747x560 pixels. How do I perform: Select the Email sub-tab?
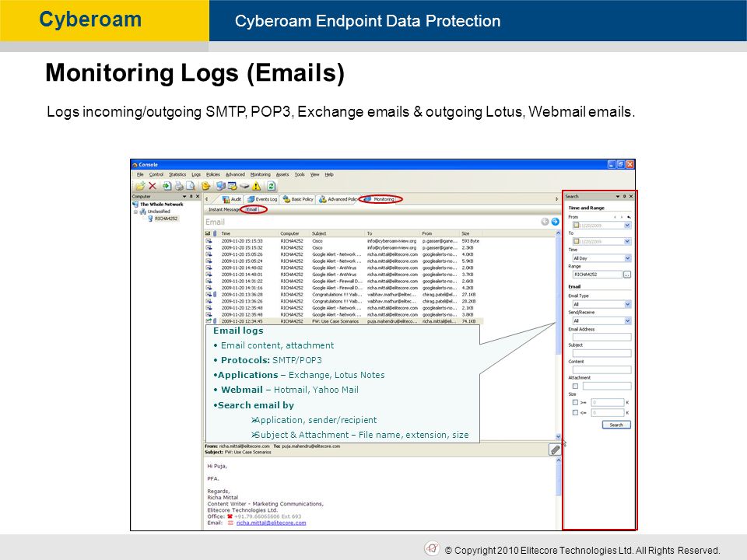(252, 209)
